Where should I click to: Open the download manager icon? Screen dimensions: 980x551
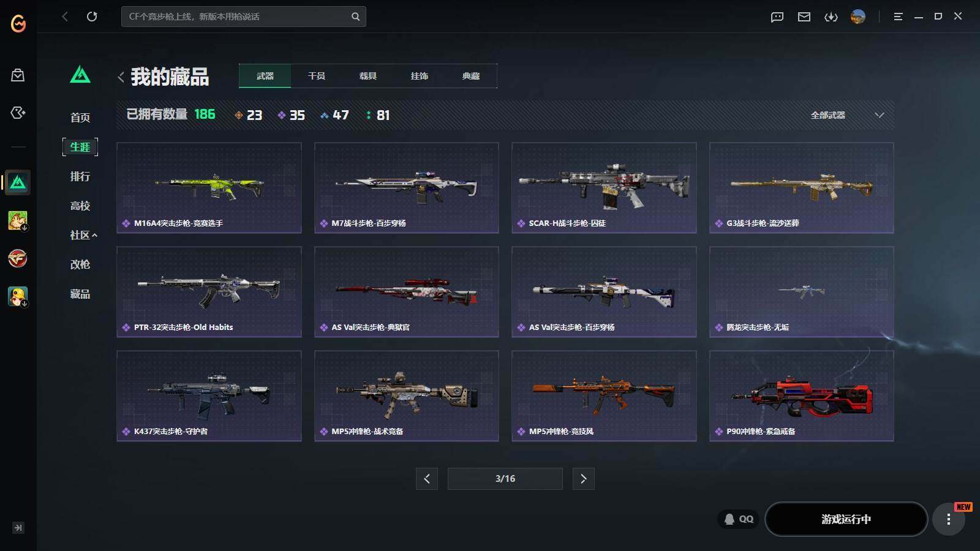click(831, 17)
